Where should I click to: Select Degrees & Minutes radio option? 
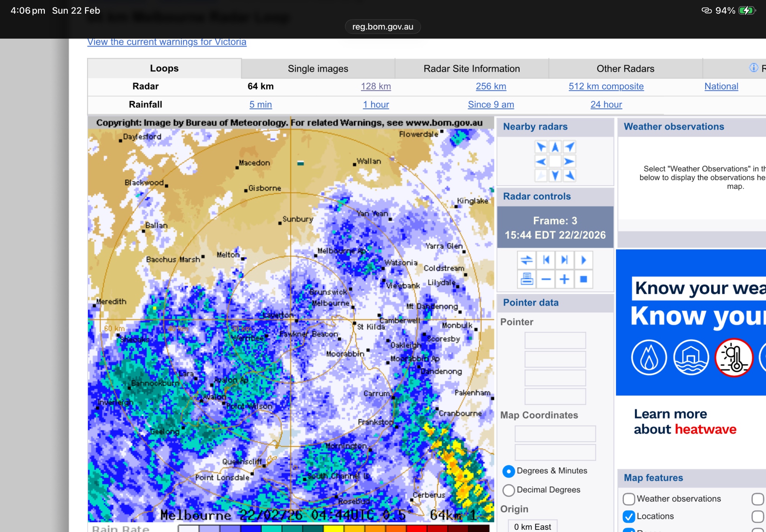(x=509, y=471)
